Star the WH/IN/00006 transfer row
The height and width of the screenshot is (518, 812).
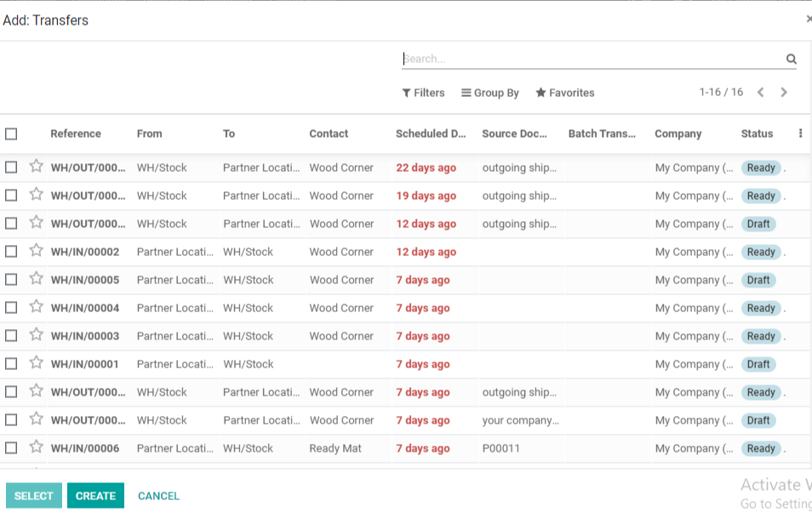[x=36, y=447]
